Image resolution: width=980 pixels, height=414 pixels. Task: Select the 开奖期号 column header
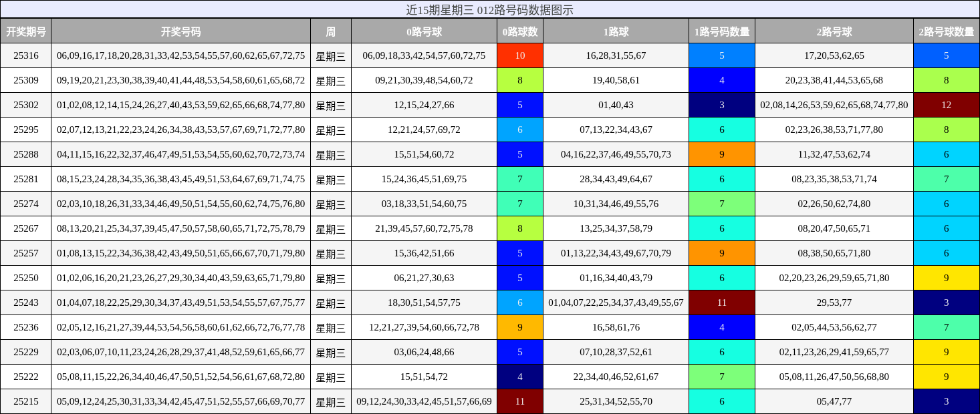point(27,30)
